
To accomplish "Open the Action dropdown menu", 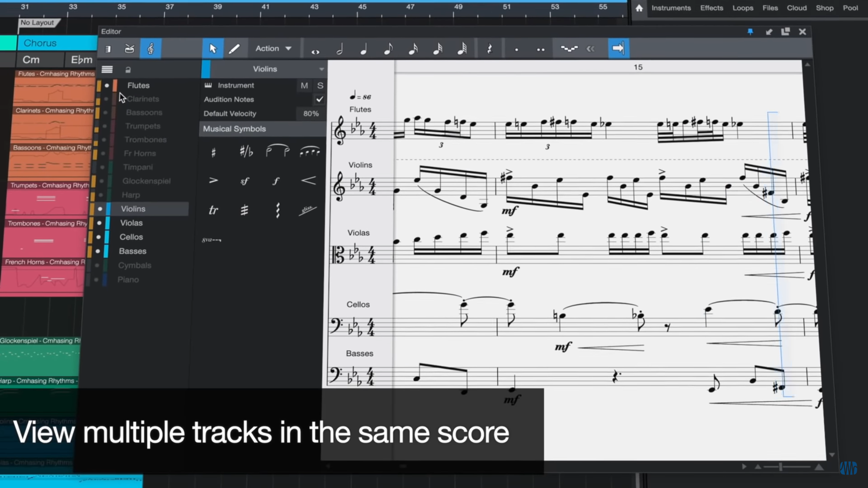I will coord(273,49).
